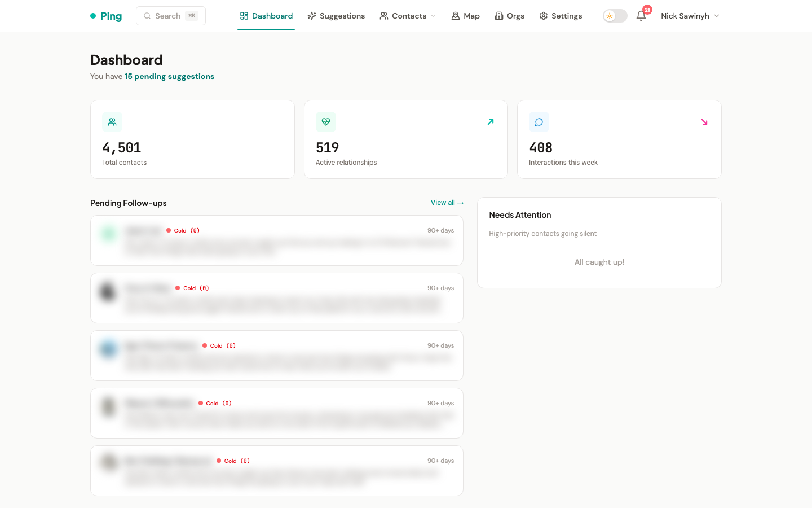The width and height of the screenshot is (812, 508).
Task: Click the Contacts people icon in navigation
Action: click(384, 16)
